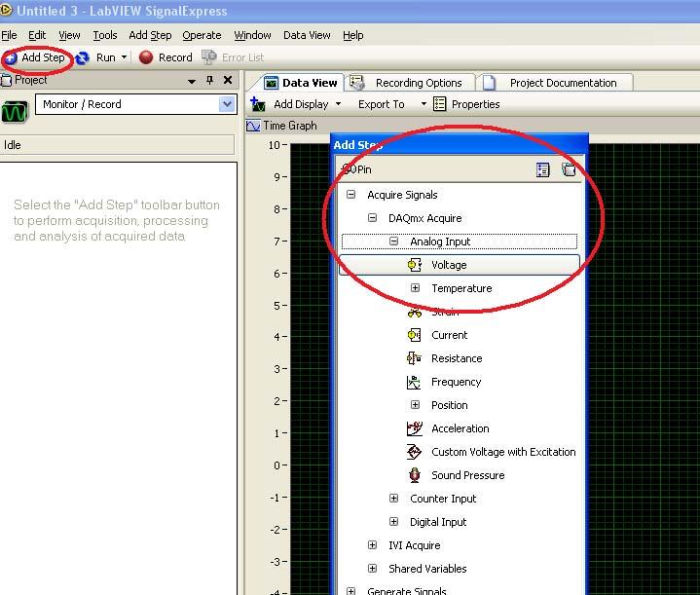Click the Add Step toolbar button
The image size is (700, 595).
(35, 57)
